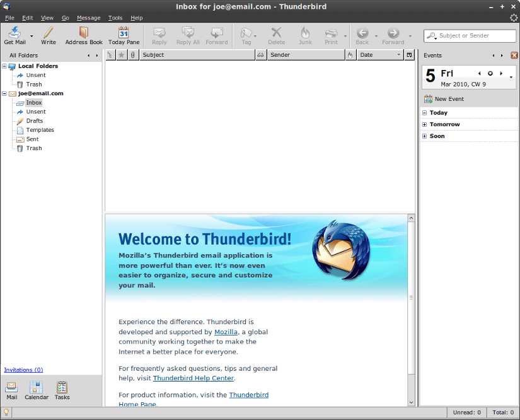Open the Back history dropdown arrow

[376, 36]
